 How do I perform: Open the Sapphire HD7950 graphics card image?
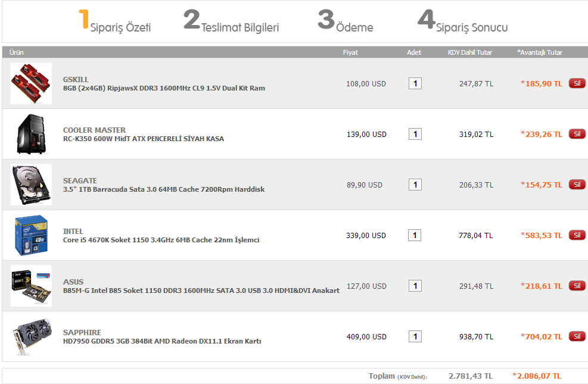click(x=31, y=336)
